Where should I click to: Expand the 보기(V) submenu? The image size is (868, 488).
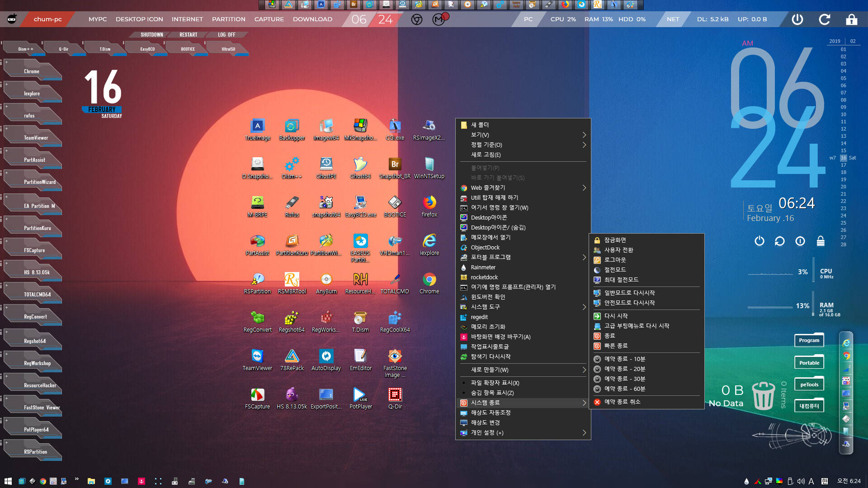tap(523, 135)
